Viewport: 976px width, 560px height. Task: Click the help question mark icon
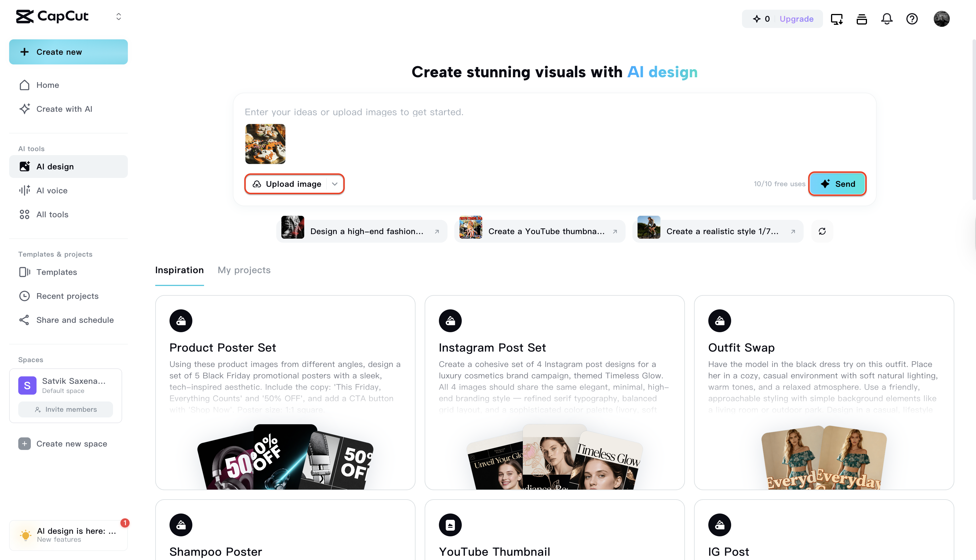point(912,19)
